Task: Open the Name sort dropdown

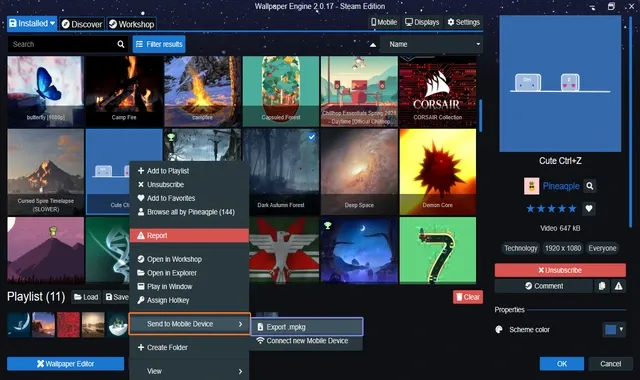Action: (x=431, y=44)
